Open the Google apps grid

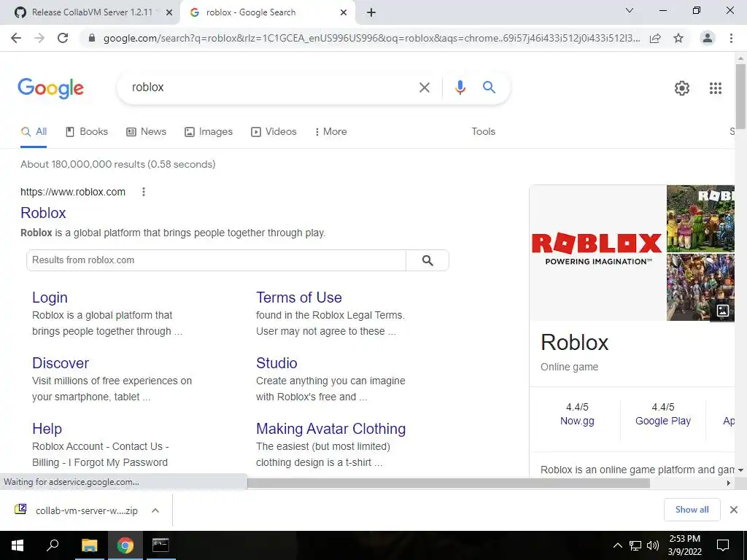[716, 88]
